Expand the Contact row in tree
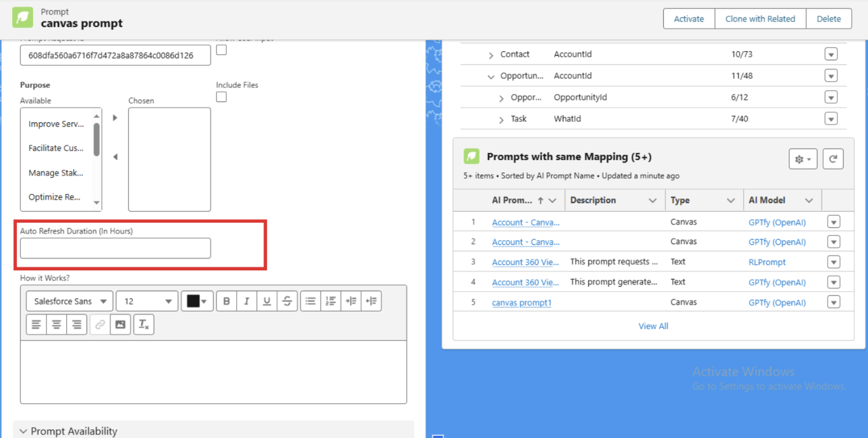The image size is (868, 438). pos(491,55)
